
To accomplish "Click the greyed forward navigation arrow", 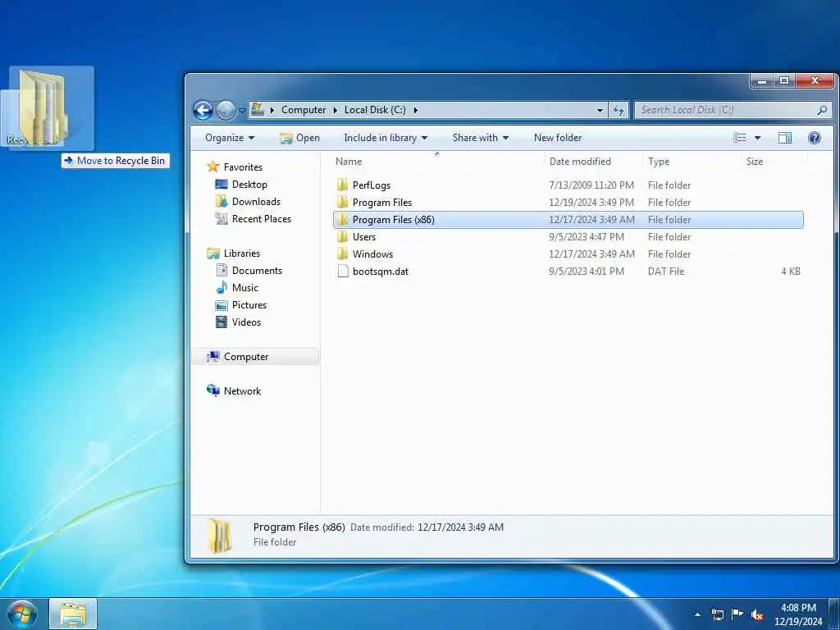I will (226, 111).
